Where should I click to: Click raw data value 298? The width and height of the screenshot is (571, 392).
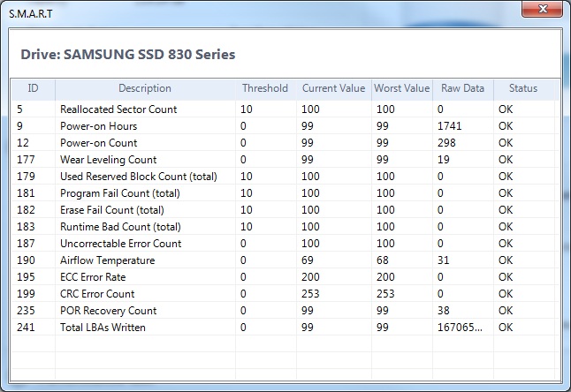pyautogui.click(x=446, y=142)
